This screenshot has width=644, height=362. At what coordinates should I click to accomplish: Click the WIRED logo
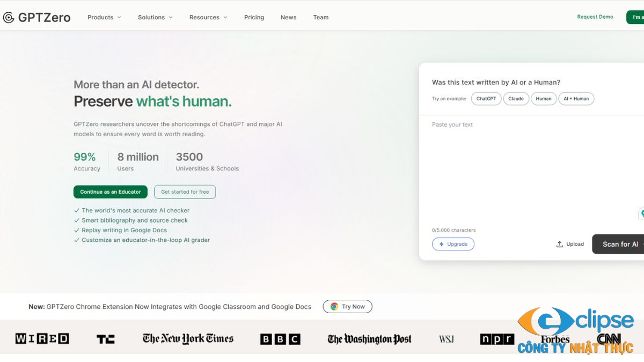pos(42,338)
